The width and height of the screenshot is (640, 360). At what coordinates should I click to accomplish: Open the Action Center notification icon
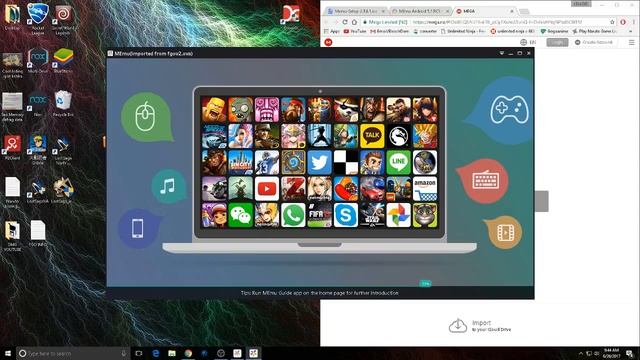tap(630, 353)
